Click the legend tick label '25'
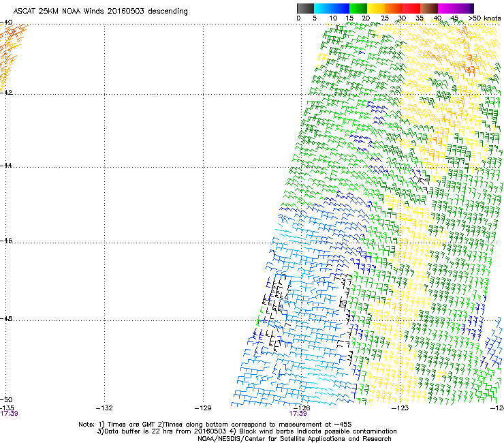Viewport: 504px width, 443px height. click(385, 18)
